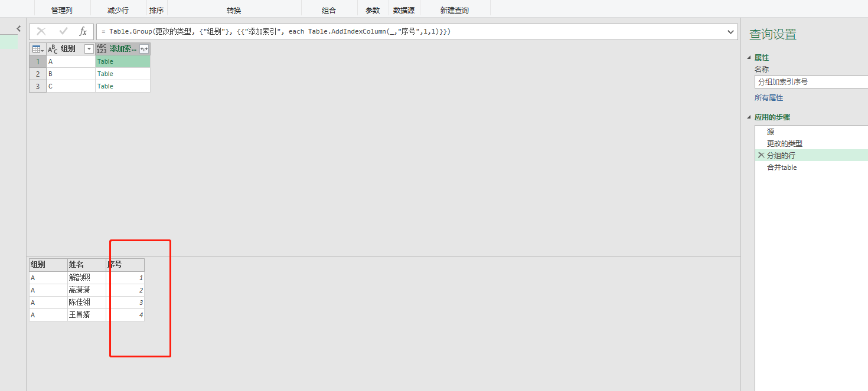Click the 序号 header in the preview table
The image size is (868, 391).
click(125, 265)
